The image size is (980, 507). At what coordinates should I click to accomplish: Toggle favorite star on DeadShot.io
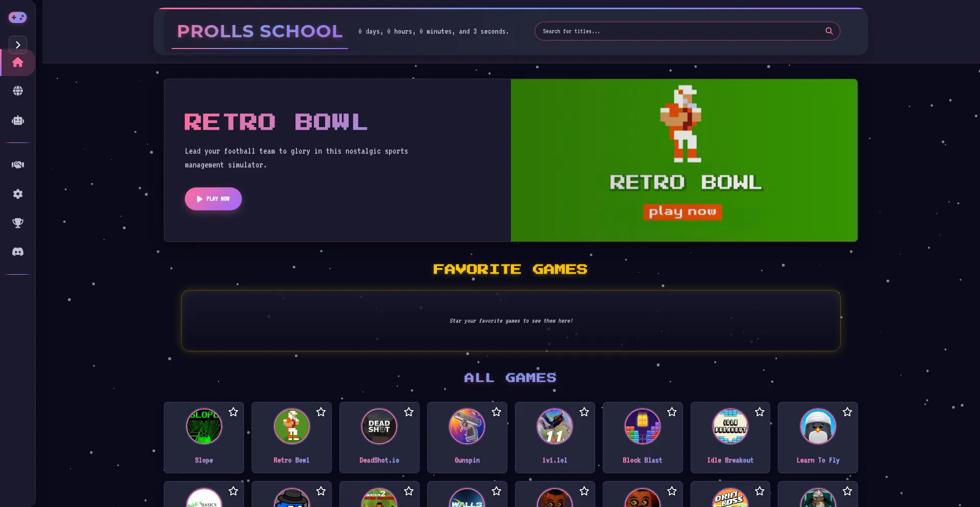pos(409,412)
